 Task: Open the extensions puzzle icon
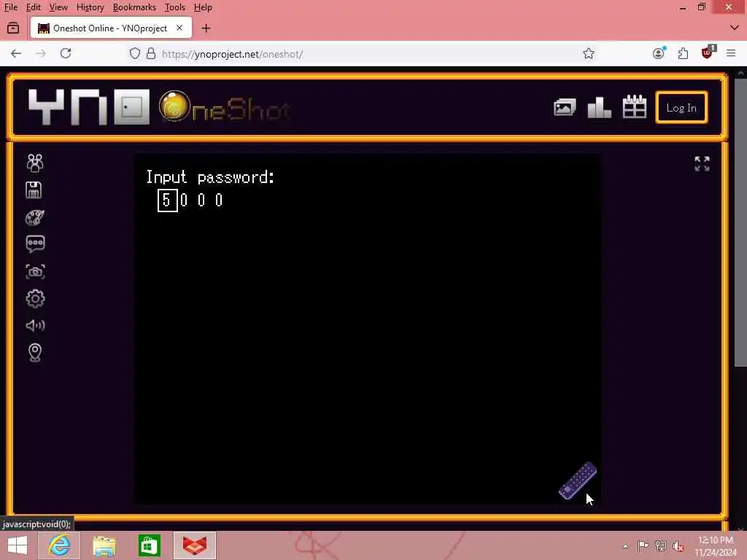[x=683, y=53]
